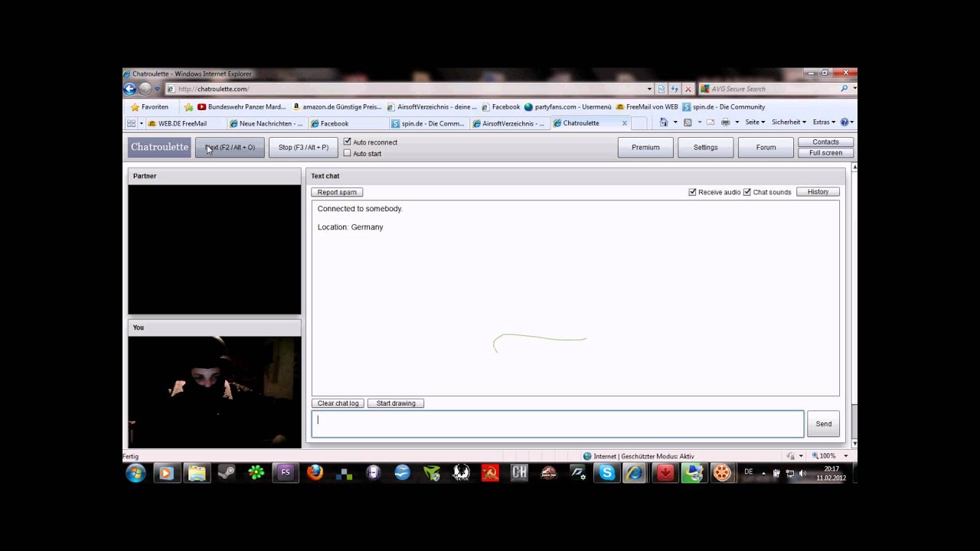Image resolution: width=980 pixels, height=551 pixels.
Task: Open the Extras menu
Action: point(825,122)
